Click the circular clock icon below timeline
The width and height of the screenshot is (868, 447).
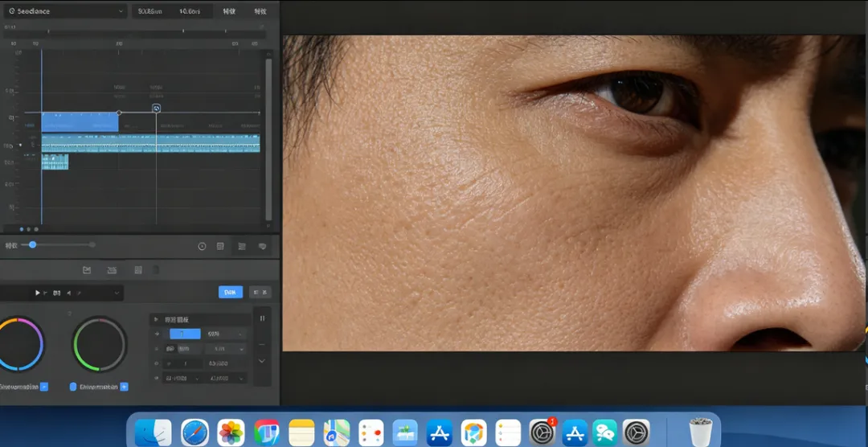202,247
